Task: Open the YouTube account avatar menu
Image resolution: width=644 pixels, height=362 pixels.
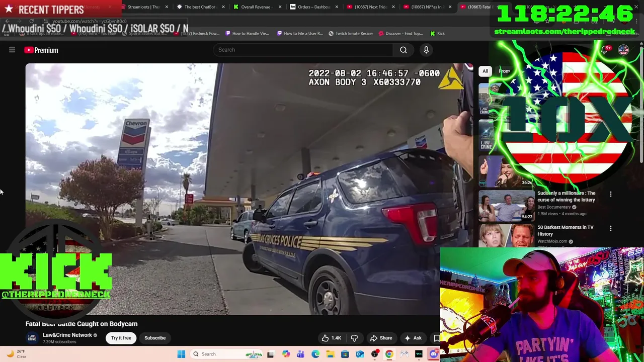Action: point(623,50)
